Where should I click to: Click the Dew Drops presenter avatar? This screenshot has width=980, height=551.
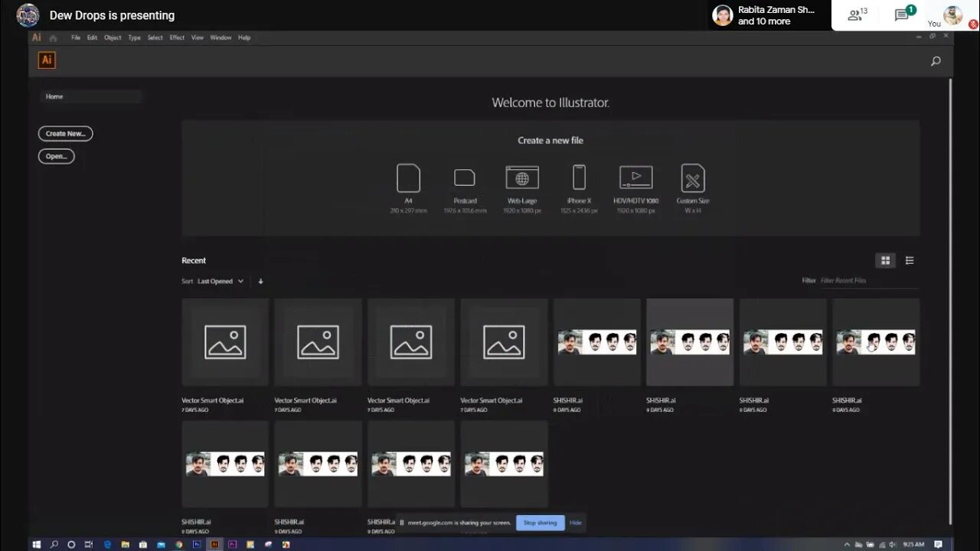[28, 15]
